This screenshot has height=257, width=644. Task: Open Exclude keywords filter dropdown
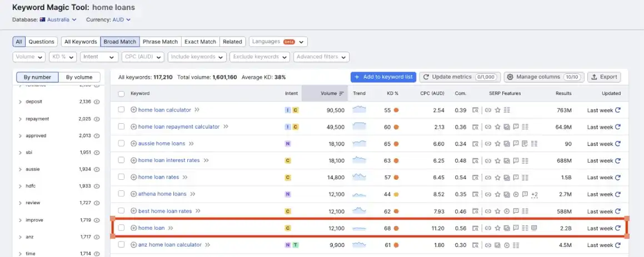tap(260, 57)
